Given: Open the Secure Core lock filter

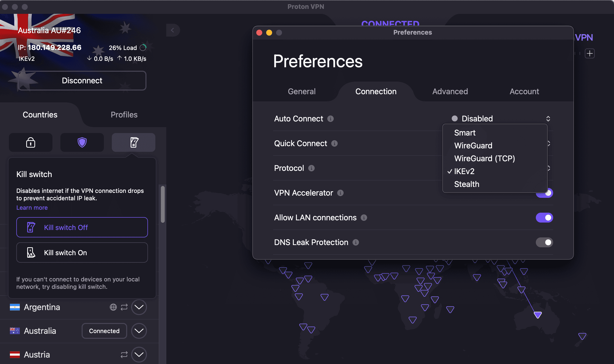Looking at the screenshot, I should coord(30,142).
